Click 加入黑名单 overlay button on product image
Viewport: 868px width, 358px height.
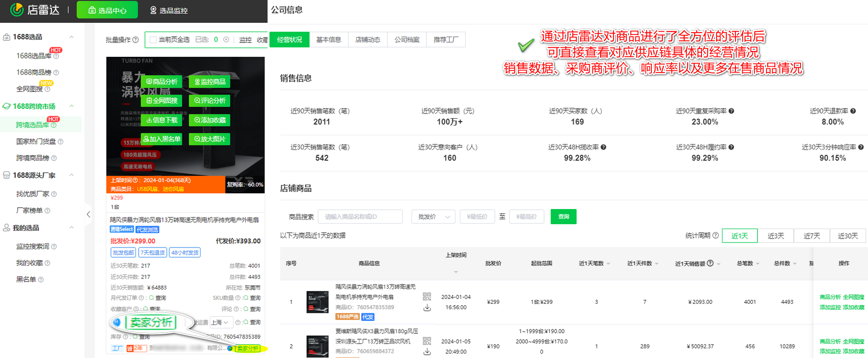point(162,139)
